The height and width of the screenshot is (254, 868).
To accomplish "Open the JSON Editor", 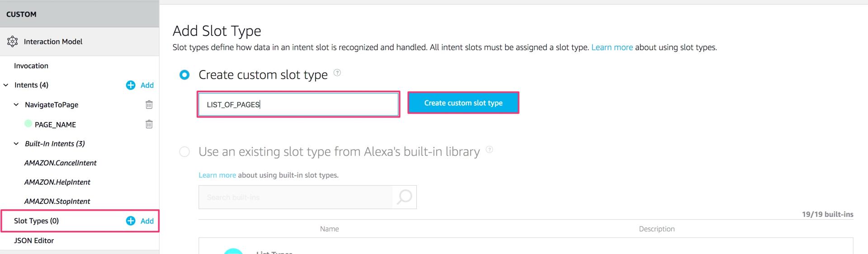I will tap(34, 240).
